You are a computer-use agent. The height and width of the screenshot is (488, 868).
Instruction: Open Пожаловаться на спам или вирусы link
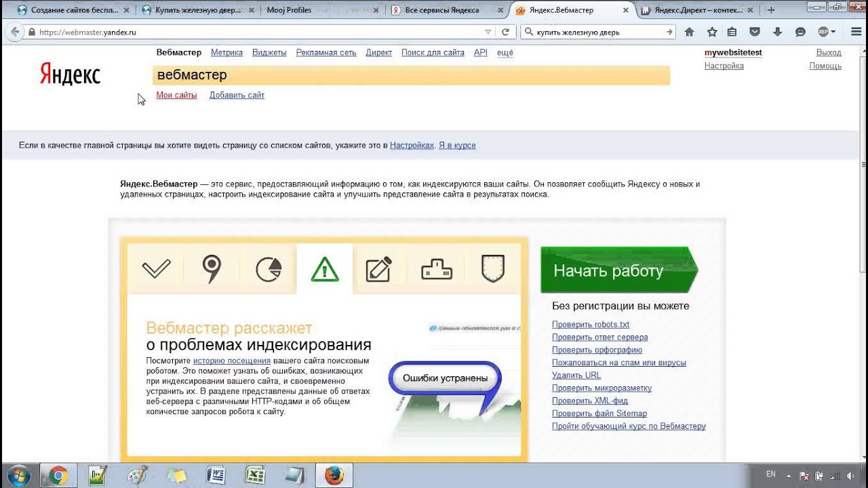click(619, 363)
